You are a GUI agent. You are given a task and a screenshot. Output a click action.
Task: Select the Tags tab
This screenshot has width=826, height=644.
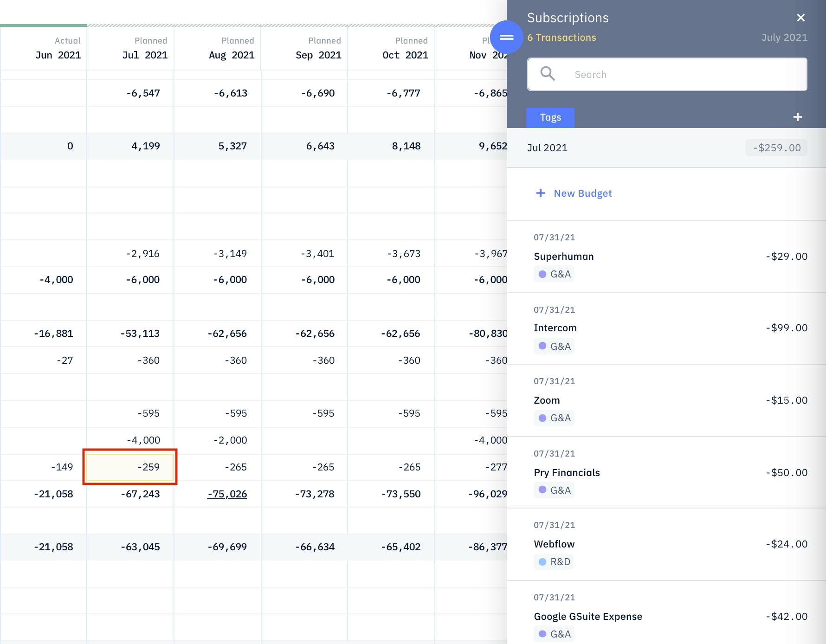pyautogui.click(x=550, y=117)
